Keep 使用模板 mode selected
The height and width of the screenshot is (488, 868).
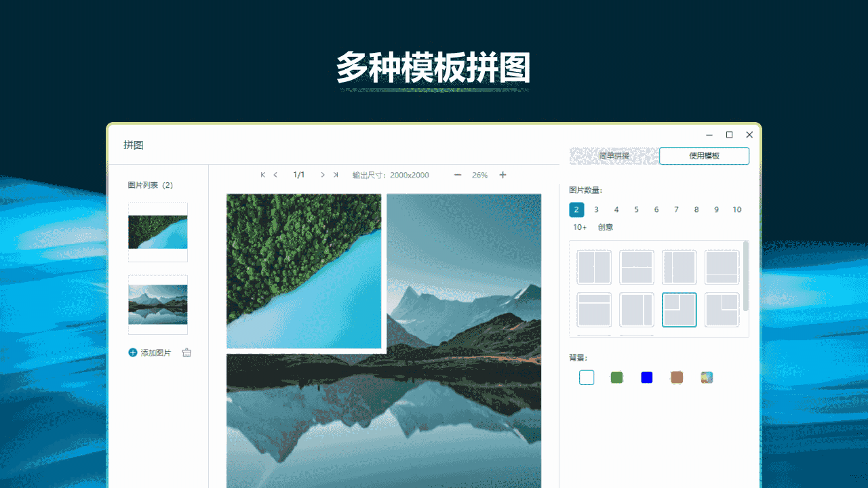pos(704,155)
